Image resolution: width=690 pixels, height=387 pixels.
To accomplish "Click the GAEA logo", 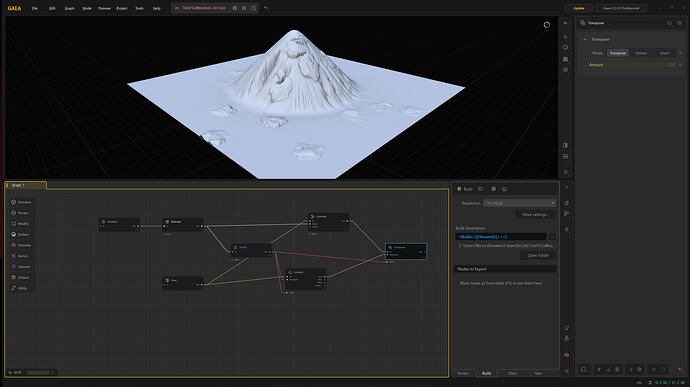I will click(14, 8).
